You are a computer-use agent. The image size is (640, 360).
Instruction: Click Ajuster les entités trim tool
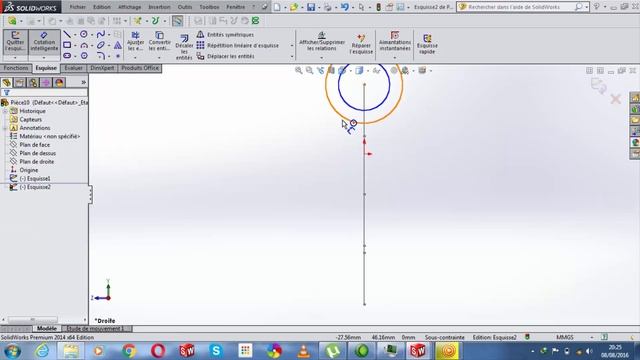(x=135, y=41)
